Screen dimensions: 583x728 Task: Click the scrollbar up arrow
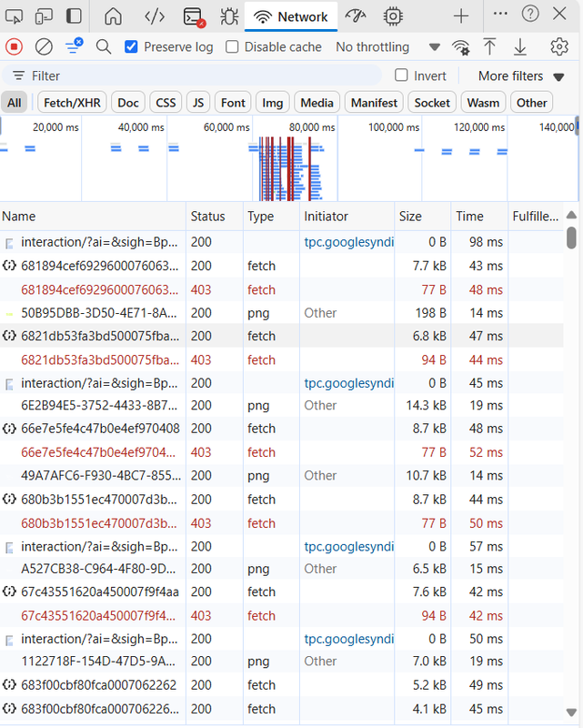[x=572, y=215]
